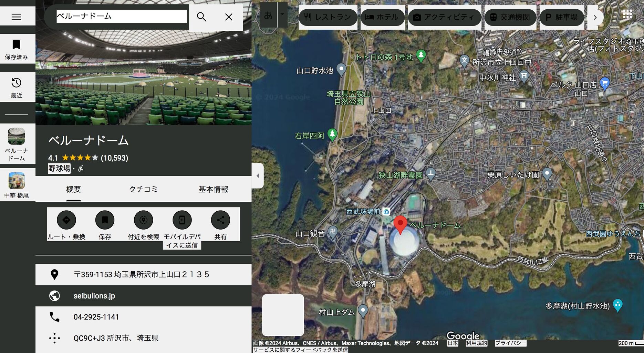Click the あ input tools button
Screen dimensions: 644x353
click(x=268, y=15)
